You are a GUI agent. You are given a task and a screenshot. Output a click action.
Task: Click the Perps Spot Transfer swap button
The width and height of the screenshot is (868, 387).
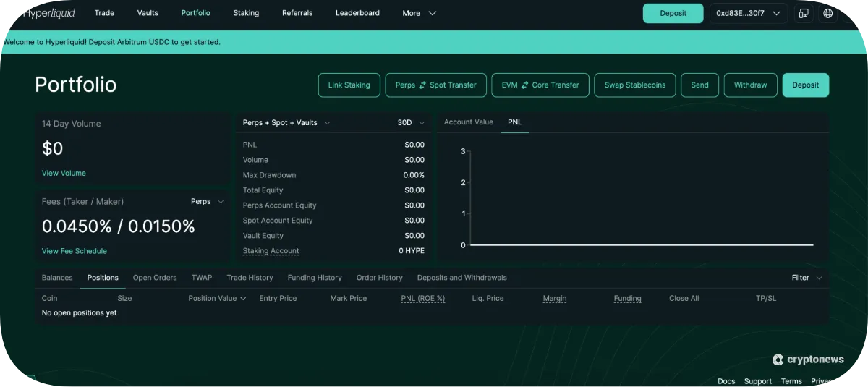(x=435, y=85)
